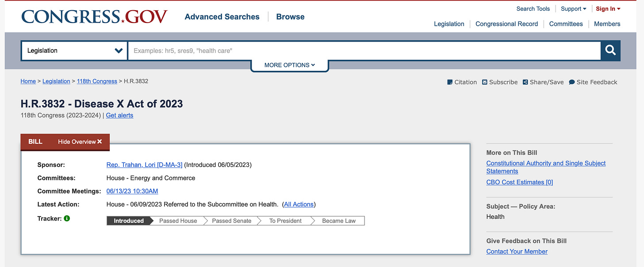Open Search Tools link

pyautogui.click(x=533, y=9)
